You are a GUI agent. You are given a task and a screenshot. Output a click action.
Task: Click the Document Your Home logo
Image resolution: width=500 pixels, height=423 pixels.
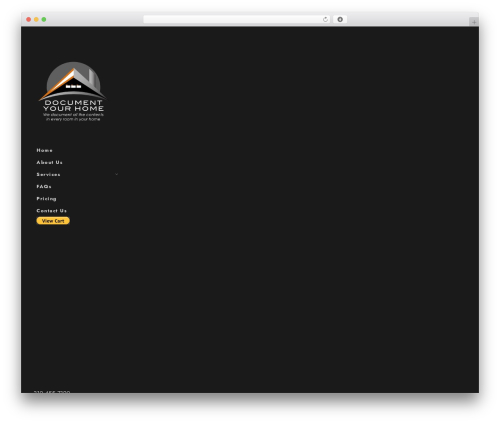coord(73,91)
